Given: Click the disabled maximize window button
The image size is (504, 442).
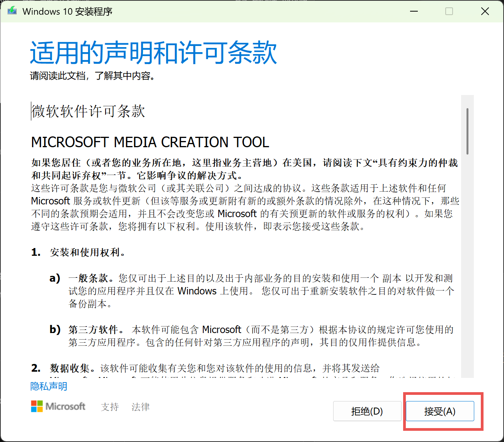Looking at the screenshot, I should click(x=449, y=11).
